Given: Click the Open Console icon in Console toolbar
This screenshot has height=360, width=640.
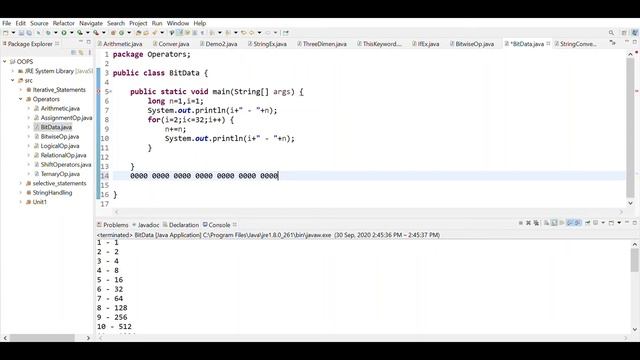Looking at the screenshot, I should click(611, 223).
